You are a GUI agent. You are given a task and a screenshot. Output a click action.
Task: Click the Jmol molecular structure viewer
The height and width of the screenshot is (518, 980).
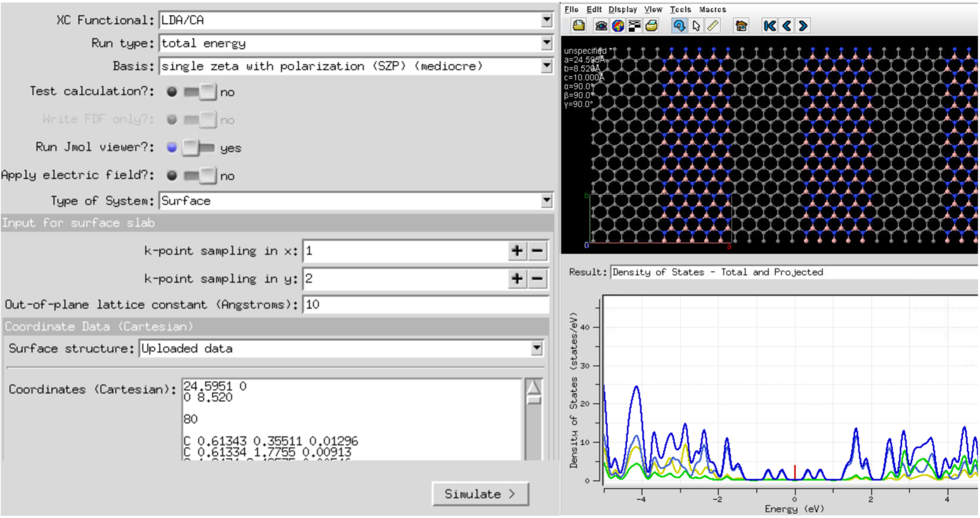coord(769,145)
